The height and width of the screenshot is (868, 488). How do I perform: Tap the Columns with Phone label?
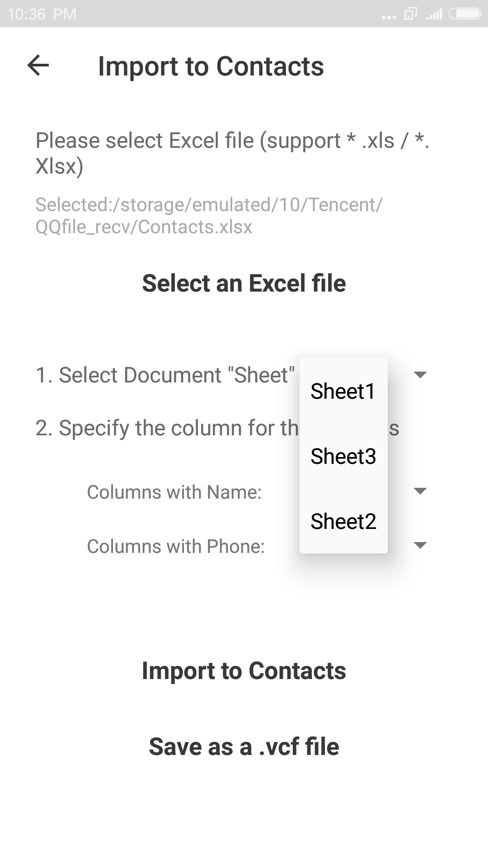click(x=176, y=546)
